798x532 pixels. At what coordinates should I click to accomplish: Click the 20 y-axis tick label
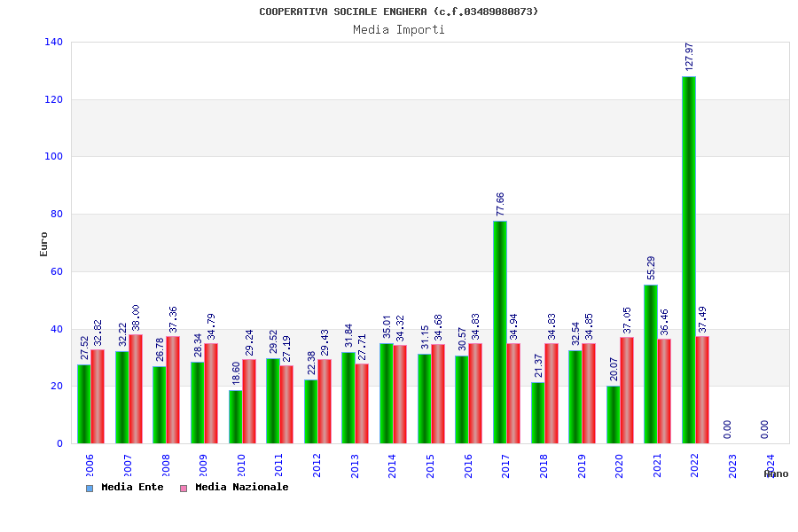point(57,386)
